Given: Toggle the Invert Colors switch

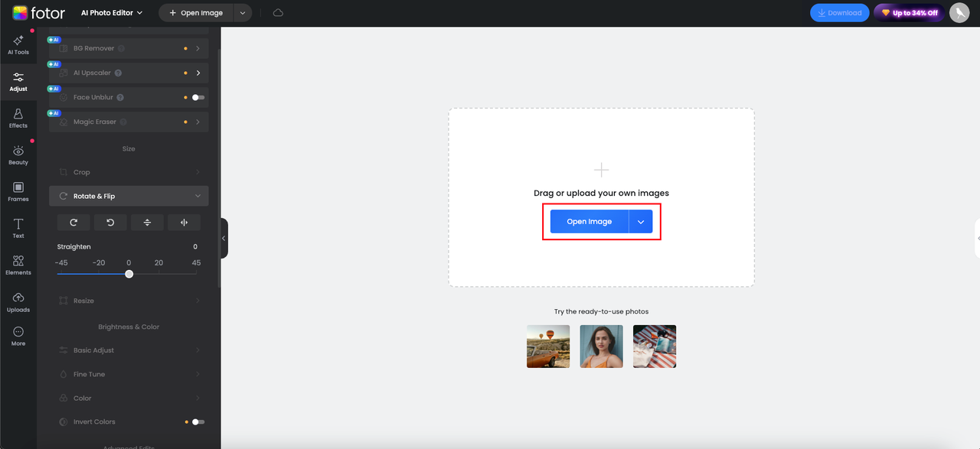Looking at the screenshot, I should [198, 421].
